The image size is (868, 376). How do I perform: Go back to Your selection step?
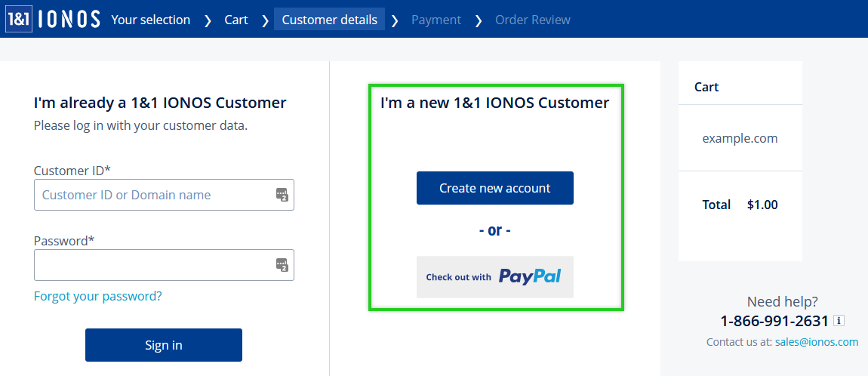tap(150, 20)
